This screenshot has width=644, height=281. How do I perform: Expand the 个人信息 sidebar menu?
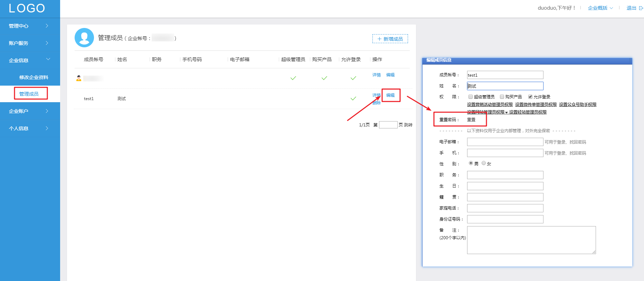(30, 128)
